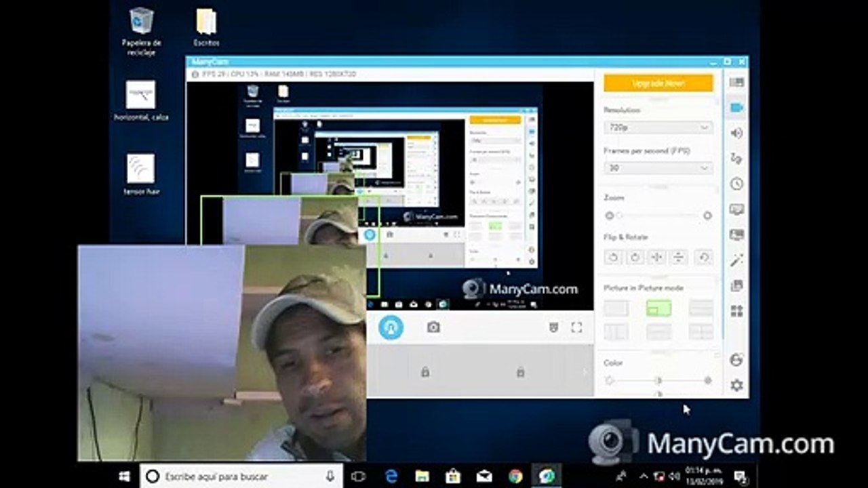The width and height of the screenshot is (868, 488).
Task: Select the Escritos folder on desktop
Action: point(206,28)
